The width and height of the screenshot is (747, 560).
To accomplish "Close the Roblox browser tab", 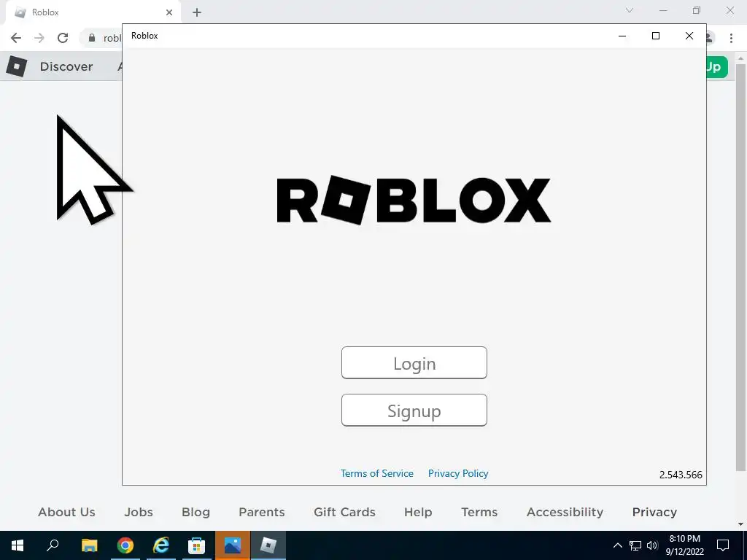I will click(169, 12).
